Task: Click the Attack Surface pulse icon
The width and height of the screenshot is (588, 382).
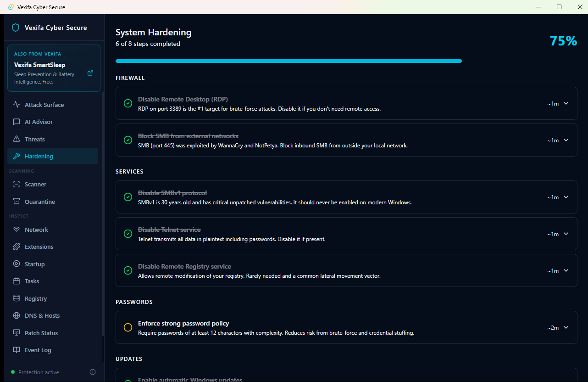Action: point(17,105)
